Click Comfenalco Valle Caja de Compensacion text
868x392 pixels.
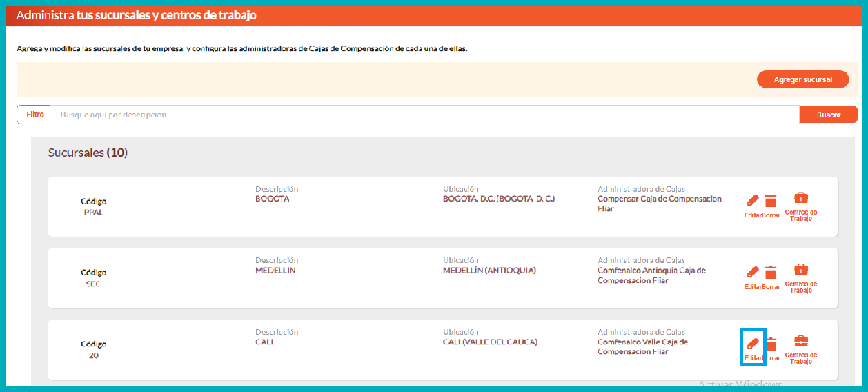[642, 346]
